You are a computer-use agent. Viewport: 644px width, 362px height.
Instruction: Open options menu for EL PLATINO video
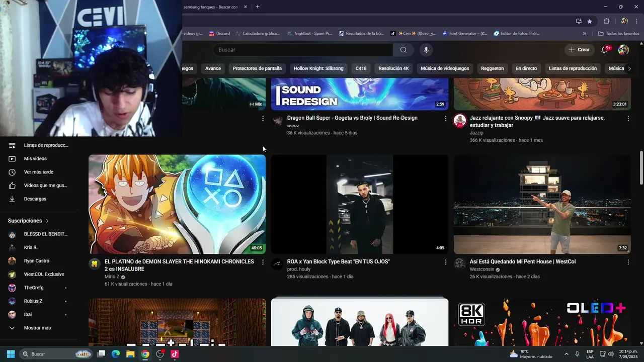click(x=263, y=262)
